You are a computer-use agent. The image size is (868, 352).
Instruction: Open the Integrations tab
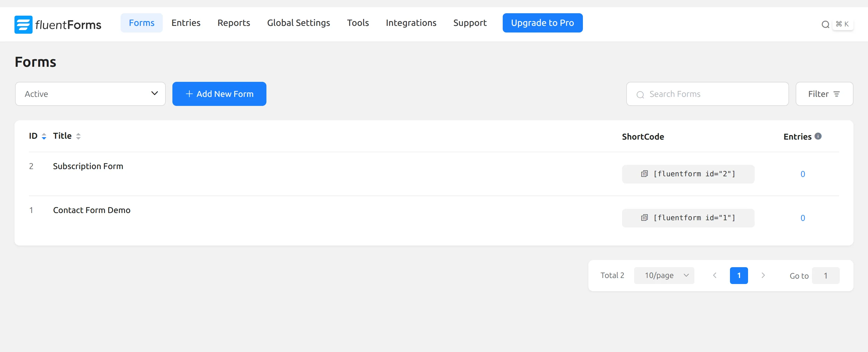[x=411, y=23]
